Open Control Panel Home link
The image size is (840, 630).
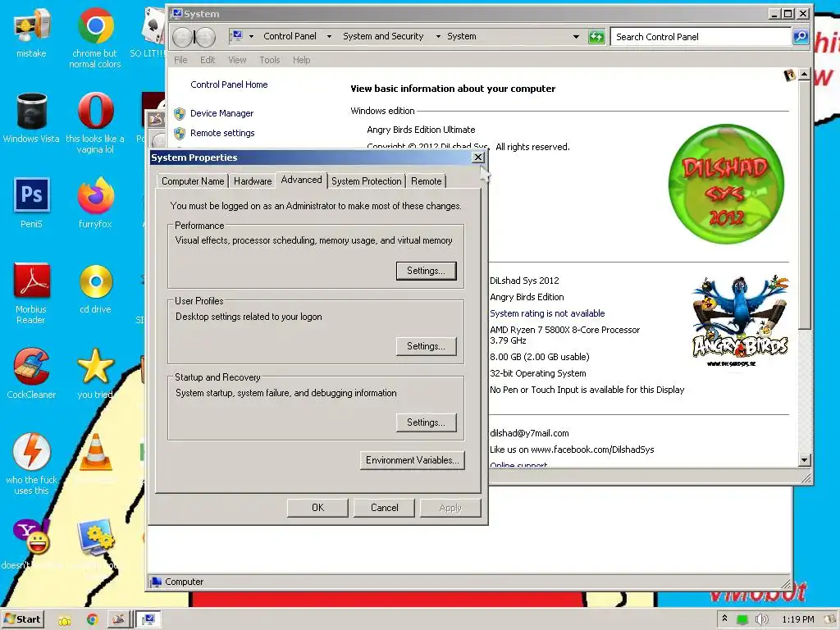pos(229,84)
